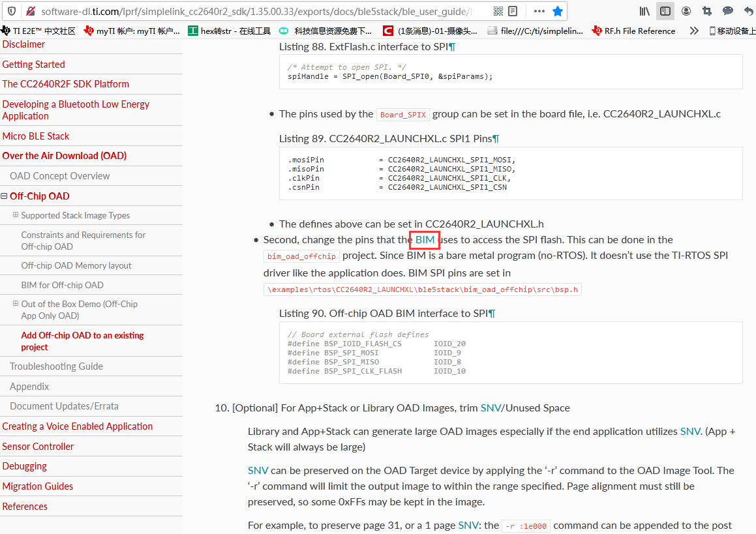Click the Firefox Account icon

point(686,10)
